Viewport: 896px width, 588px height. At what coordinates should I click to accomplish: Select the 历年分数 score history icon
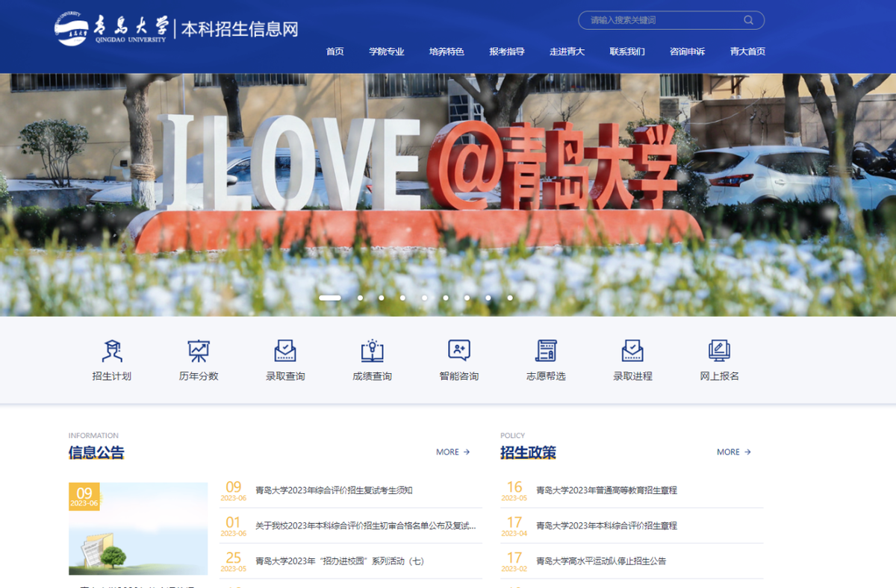[198, 359]
